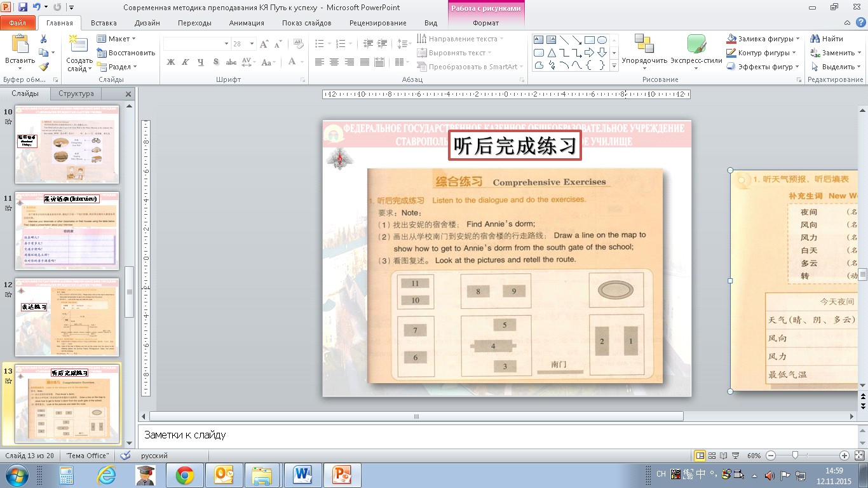The image size is (868, 488).
Task: Open Заливка фигуры fill dropdown
Action: [761, 39]
